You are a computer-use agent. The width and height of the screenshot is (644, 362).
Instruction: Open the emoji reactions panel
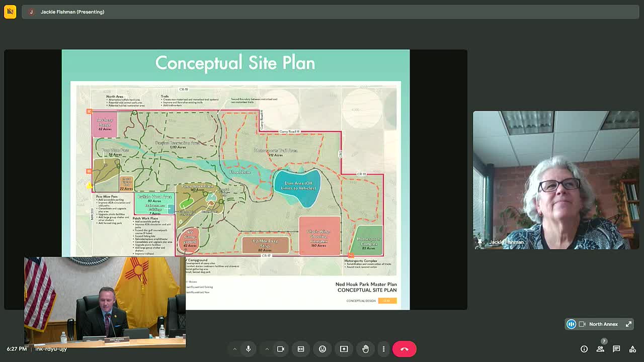pyautogui.click(x=323, y=348)
